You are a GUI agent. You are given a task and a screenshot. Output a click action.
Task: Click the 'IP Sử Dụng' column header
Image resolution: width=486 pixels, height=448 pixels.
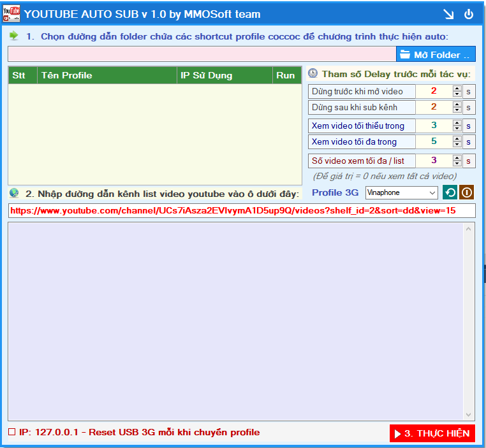tap(225, 75)
